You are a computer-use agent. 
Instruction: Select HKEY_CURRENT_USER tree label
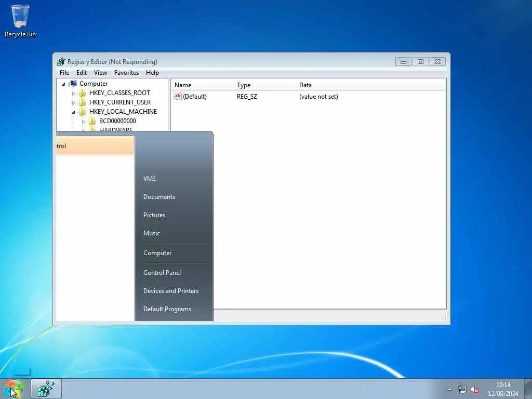[120, 102]
